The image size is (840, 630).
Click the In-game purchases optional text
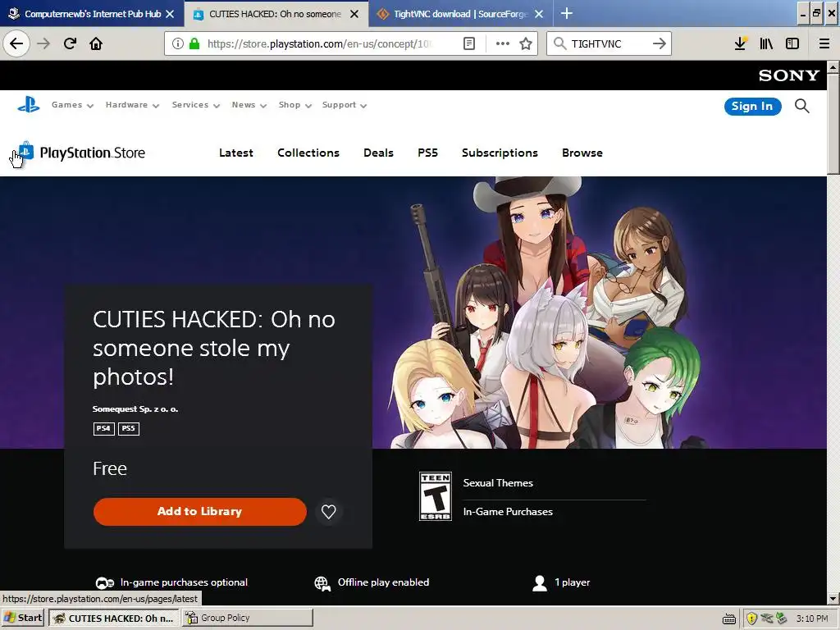[x=184, y=582]
